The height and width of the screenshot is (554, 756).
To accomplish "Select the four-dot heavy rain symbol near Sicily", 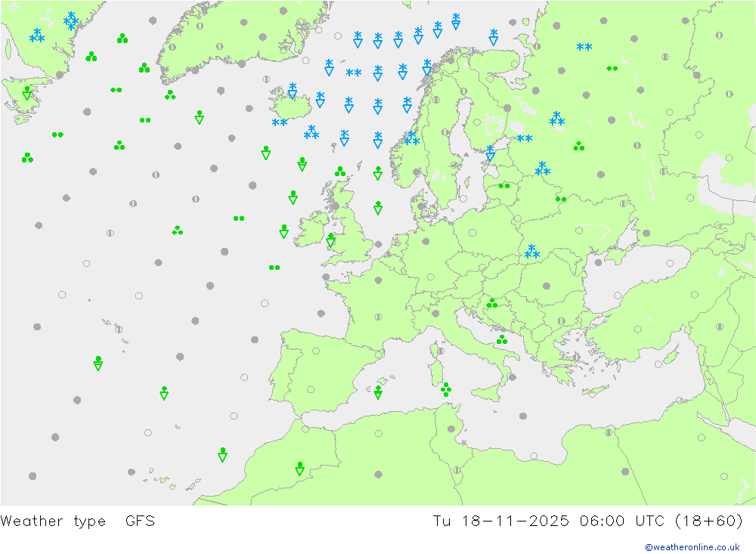I will click(x=446, y=389).
